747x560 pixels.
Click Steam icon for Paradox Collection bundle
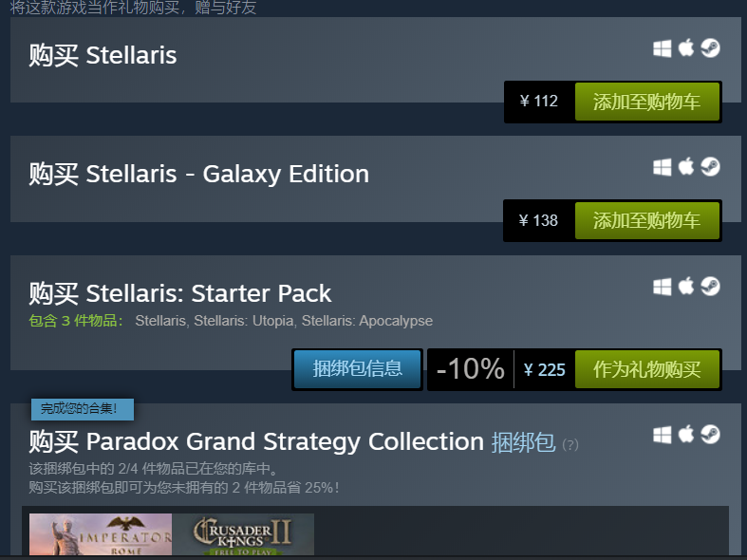[x=710, y=435]
